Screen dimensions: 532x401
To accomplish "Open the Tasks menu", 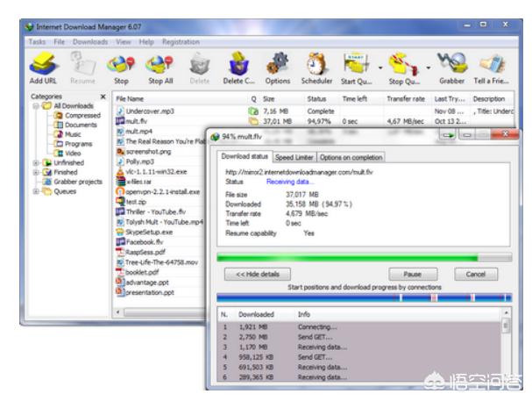I will pos(37,42).
